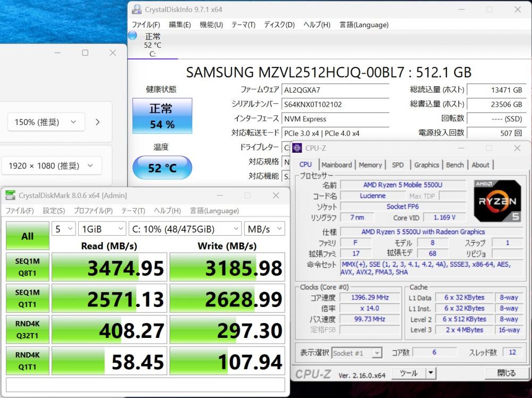Minimize the Settings window
This screenshot has height=398, width=532.
(x=57, y=53)
